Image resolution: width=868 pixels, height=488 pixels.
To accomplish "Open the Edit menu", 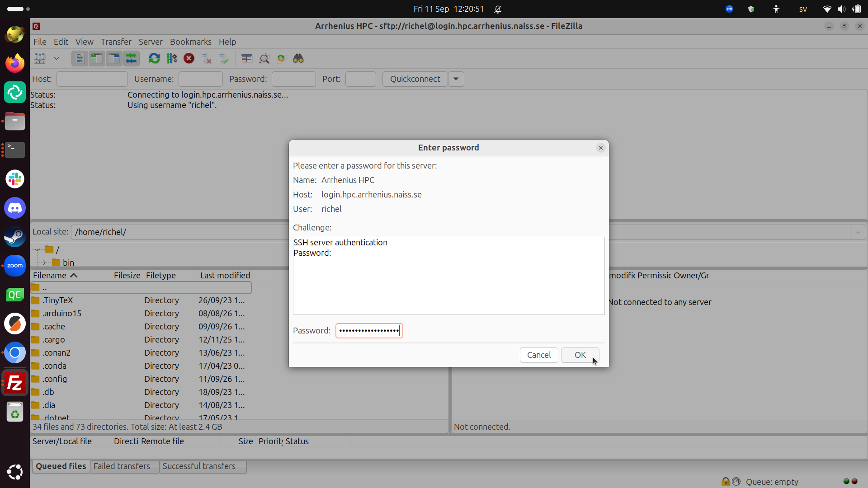I will coord(61,42).
